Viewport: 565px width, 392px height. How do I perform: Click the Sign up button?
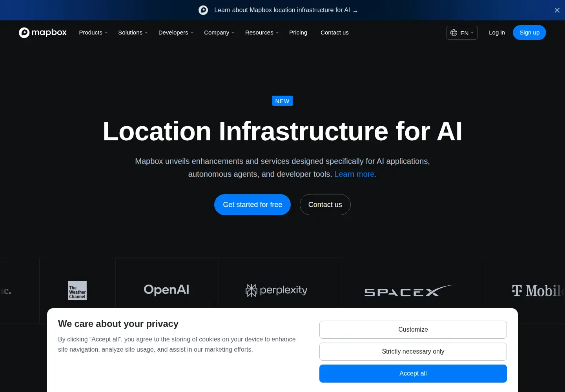(529, 33)
